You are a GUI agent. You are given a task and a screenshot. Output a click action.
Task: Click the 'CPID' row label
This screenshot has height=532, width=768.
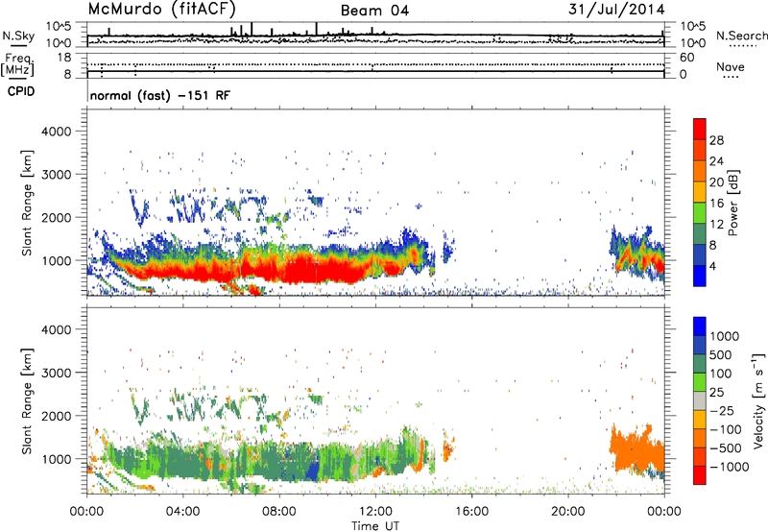[x=21, y=91]
